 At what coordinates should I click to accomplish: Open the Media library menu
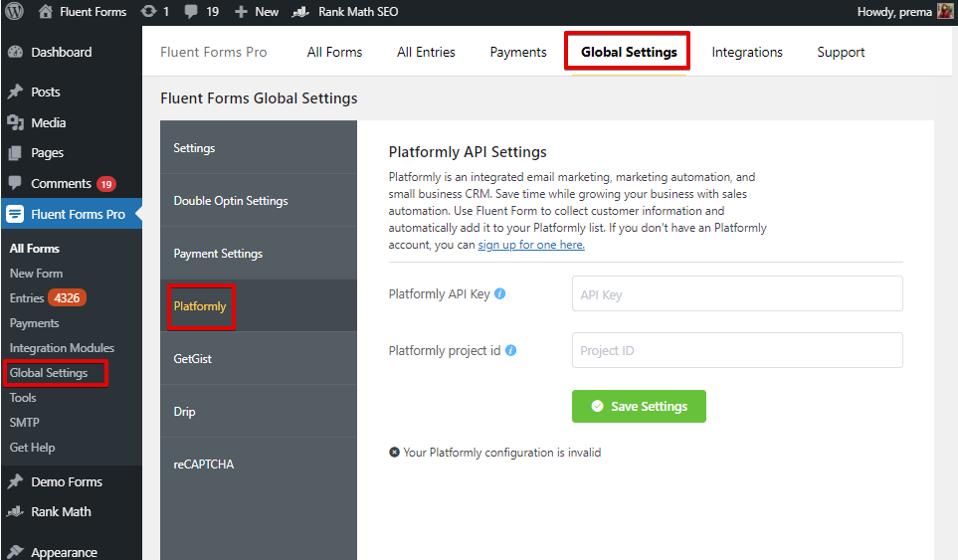48,122
